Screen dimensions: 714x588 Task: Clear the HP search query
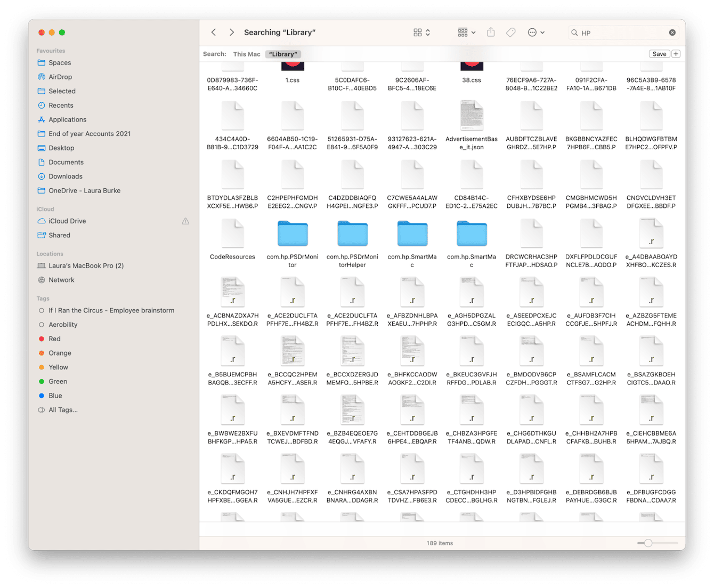point(672,32)
